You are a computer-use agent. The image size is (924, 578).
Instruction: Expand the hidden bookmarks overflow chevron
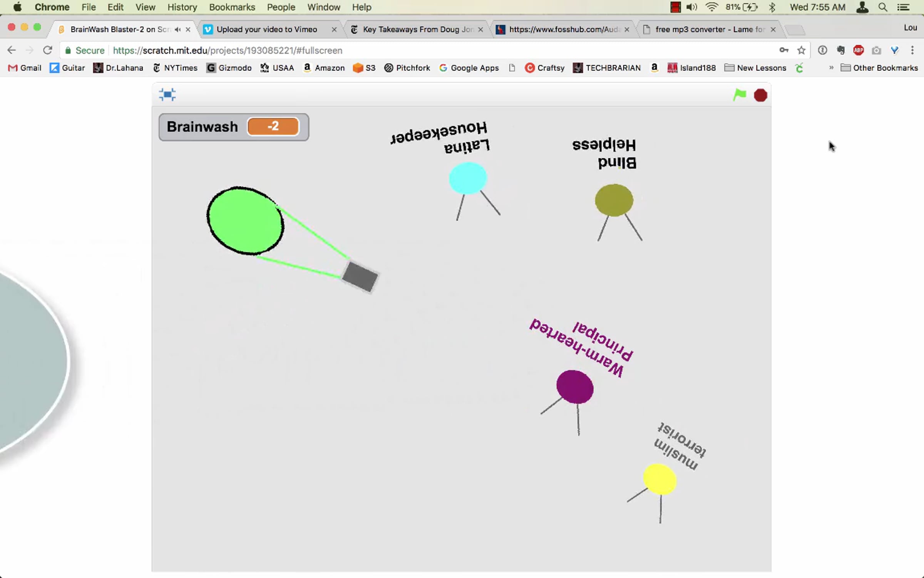point(831,68)
